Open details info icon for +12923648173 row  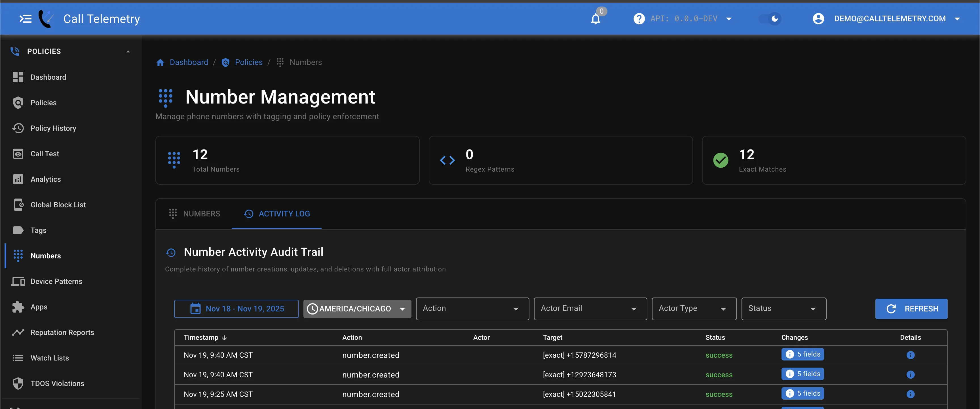click(x=910, y=374)
